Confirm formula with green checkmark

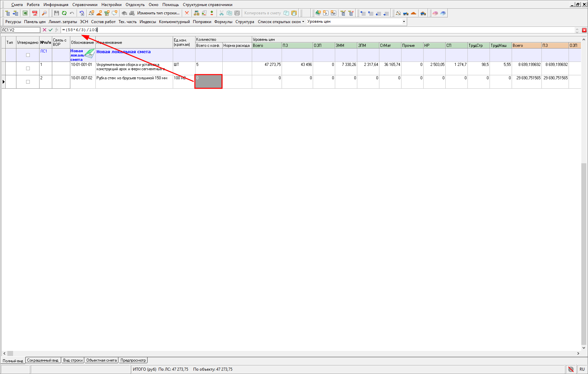[x=51, y=30]
